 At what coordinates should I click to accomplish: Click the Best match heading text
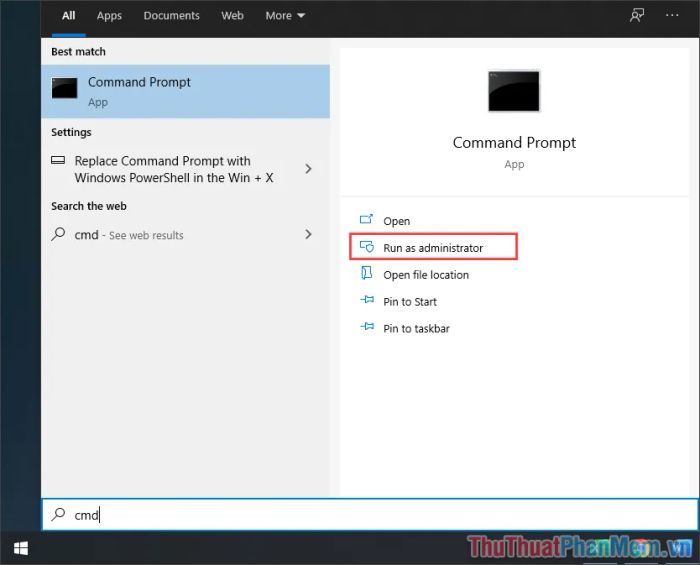[79, 52]
